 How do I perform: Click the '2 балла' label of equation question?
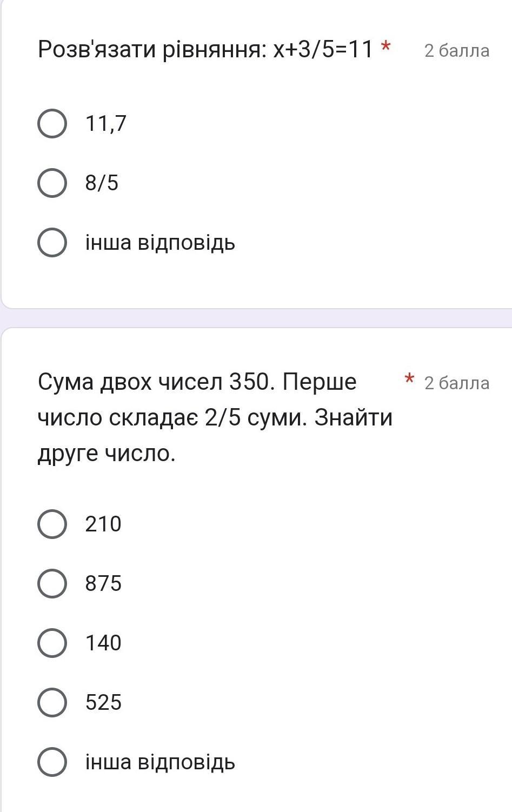[x=457, y=51]
